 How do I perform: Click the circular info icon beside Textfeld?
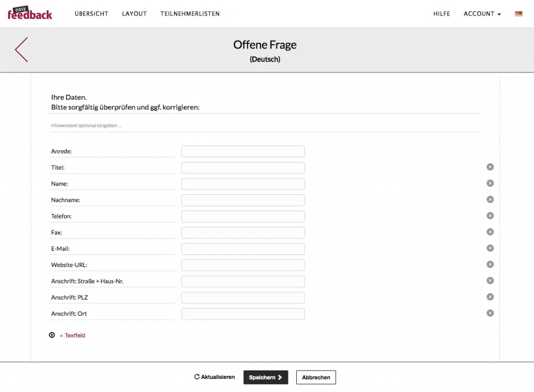[52, 335]
